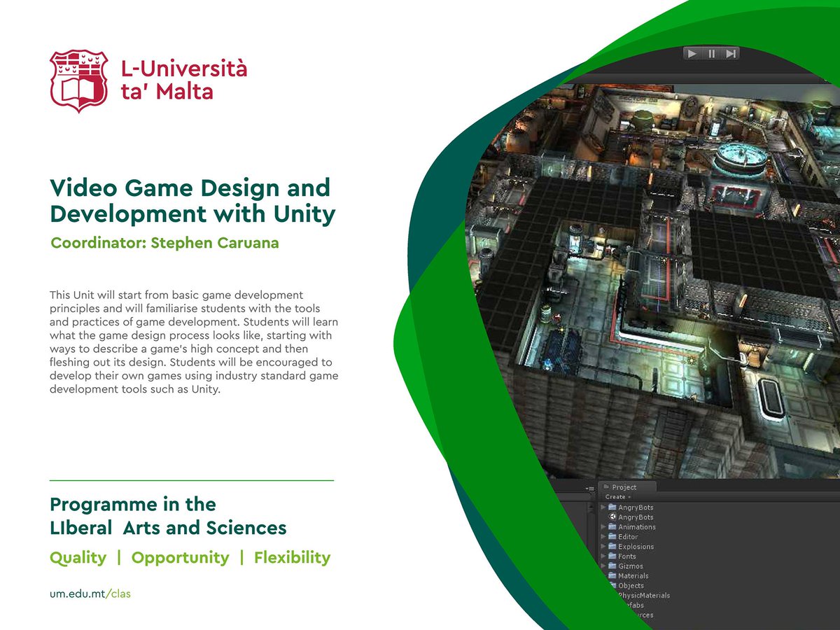The width and height of the screenshot is (840, 630).
Task: Click the word 'Opportunity' in the tagline
Action: pos(180,558)
